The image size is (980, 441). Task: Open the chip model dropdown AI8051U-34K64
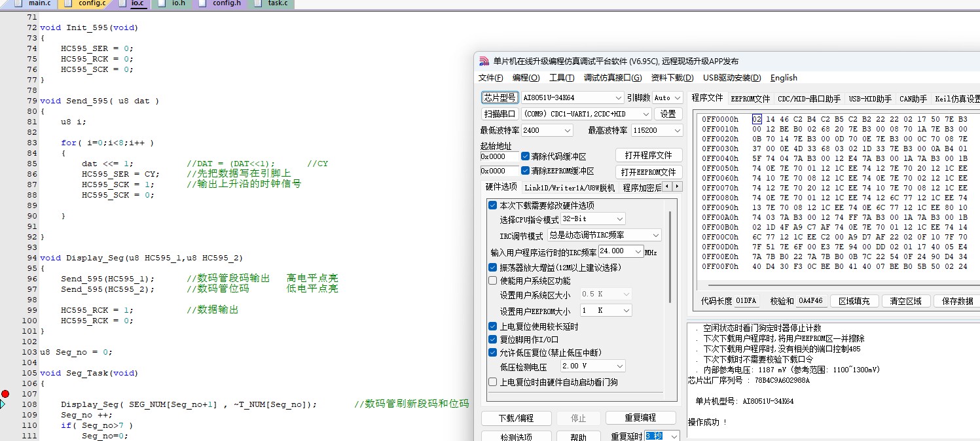573,97
